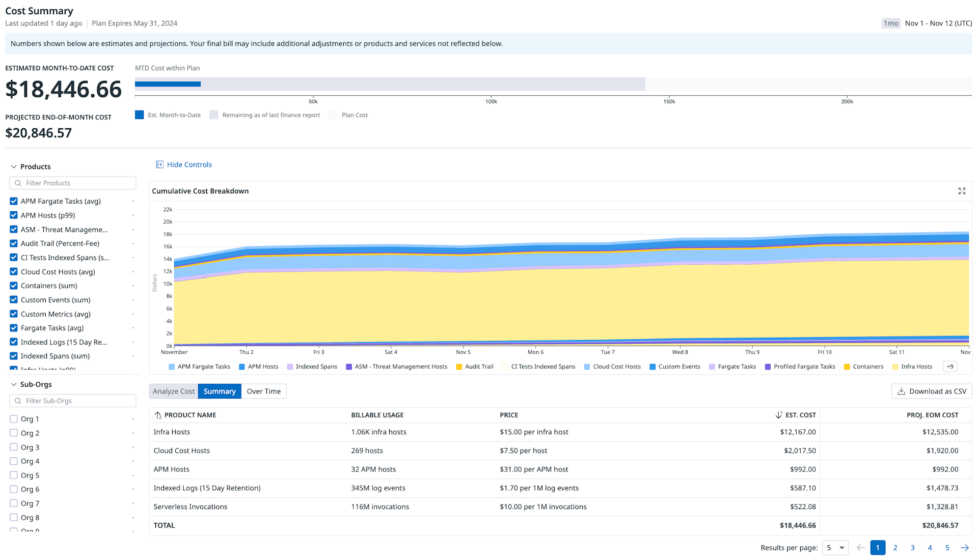Select the Summary tab
The height and width of the screenshot is (560, 978).
(x=220, y=391)
